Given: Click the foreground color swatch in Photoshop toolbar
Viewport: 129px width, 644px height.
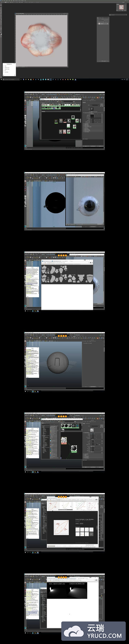Looking at the screenshot, I should [x=1, y=33].
